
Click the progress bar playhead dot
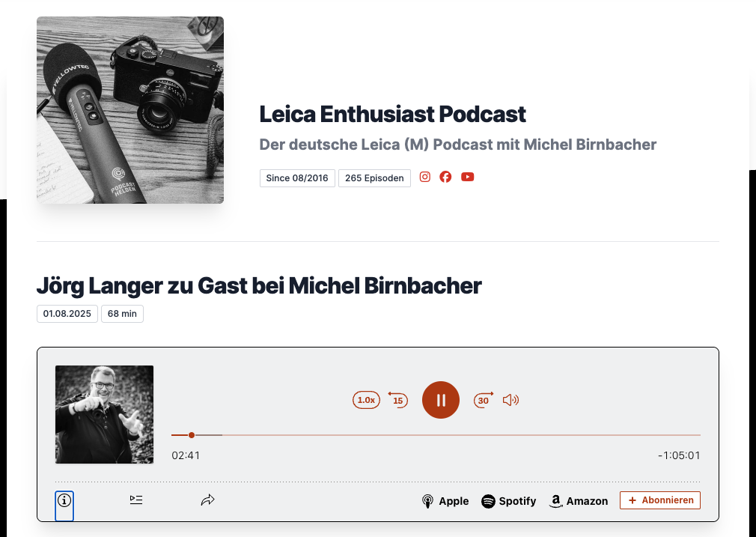click(192, 435)
